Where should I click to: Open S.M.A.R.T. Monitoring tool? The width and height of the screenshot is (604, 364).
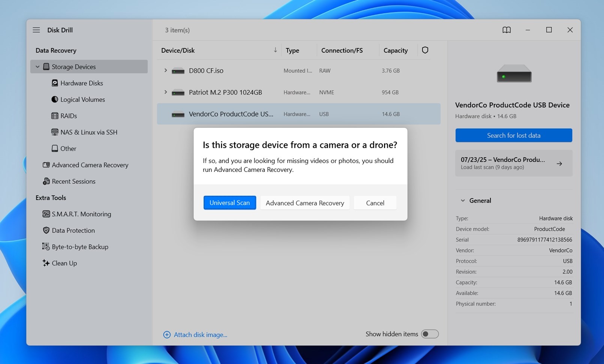click(81, 214)
